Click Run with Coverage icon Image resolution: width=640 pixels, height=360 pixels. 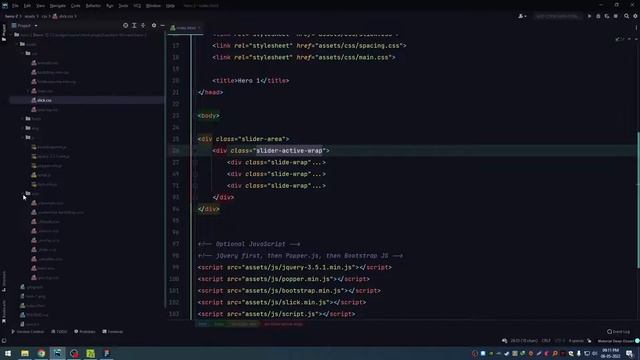click(607, 16)
